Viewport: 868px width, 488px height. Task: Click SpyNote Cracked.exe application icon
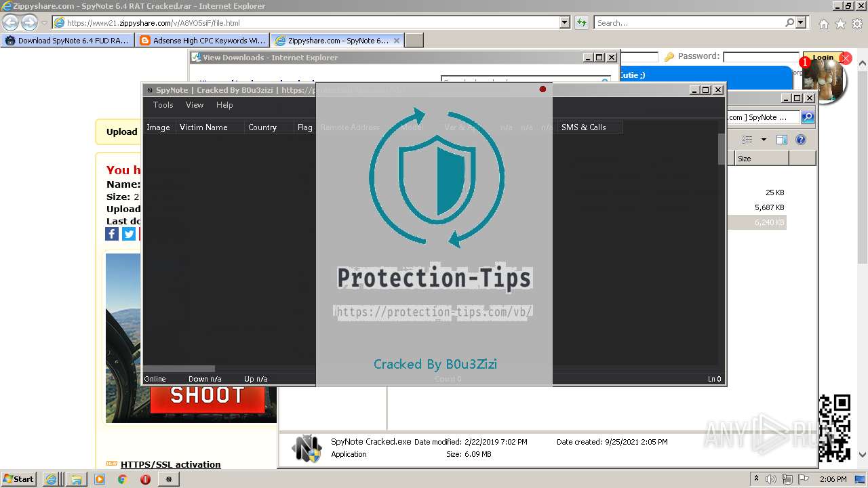307,448
